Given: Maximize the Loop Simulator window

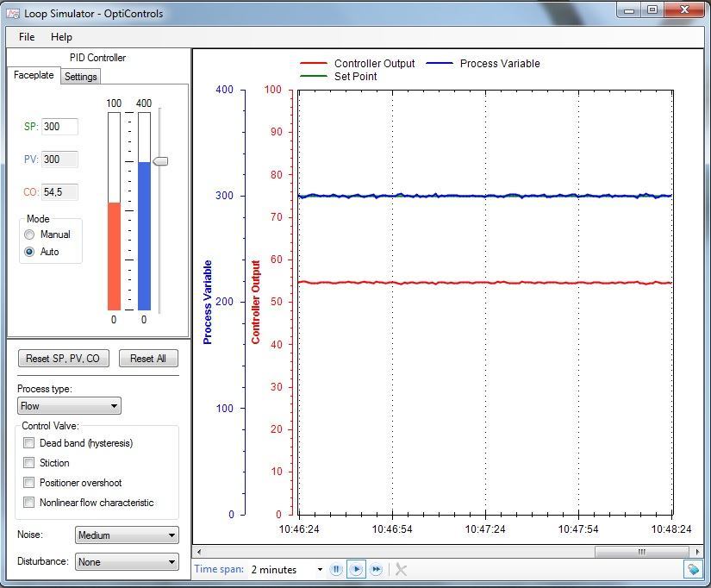Looking at the screenshot, I should coord(652,10).
